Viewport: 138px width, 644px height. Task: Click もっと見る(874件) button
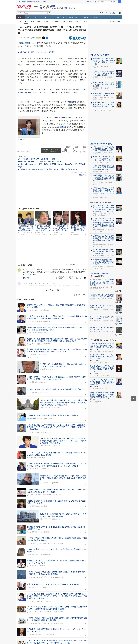52,290
